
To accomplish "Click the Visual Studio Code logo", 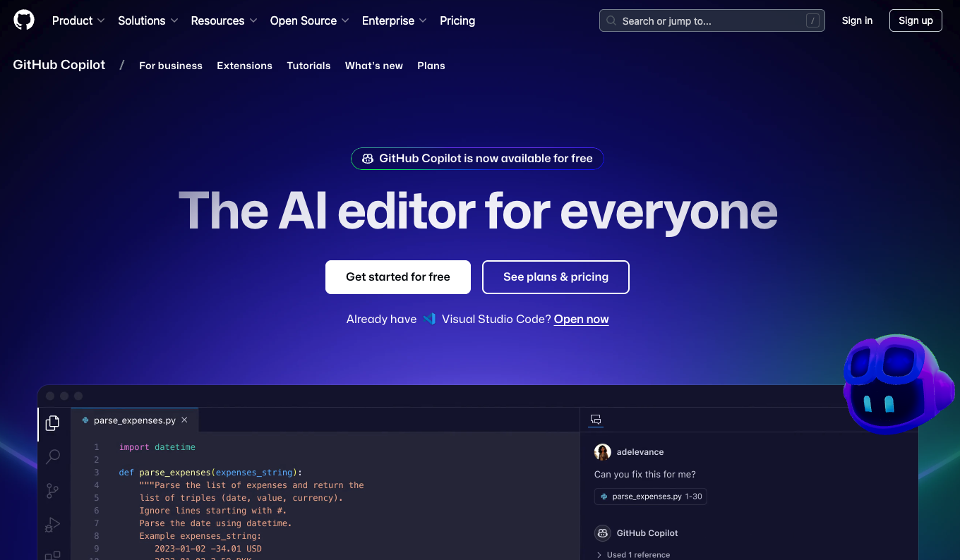I will coord(429,319).
